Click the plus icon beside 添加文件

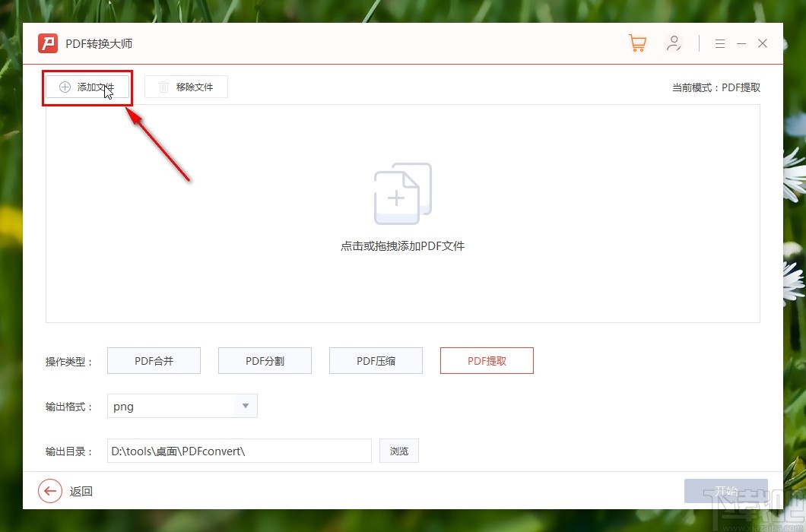[64, 87]
